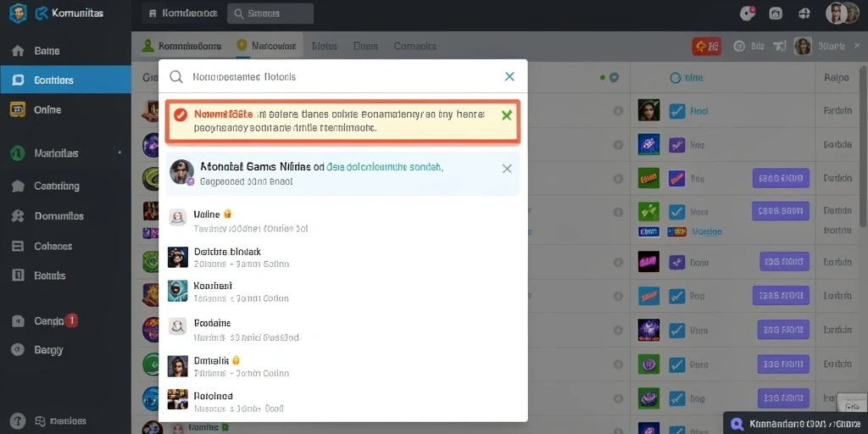The width and height of the screenshot is (868, 434).
Task: Dismiss the highlighted game suggestion with the gray X
Action: (507, 169)
